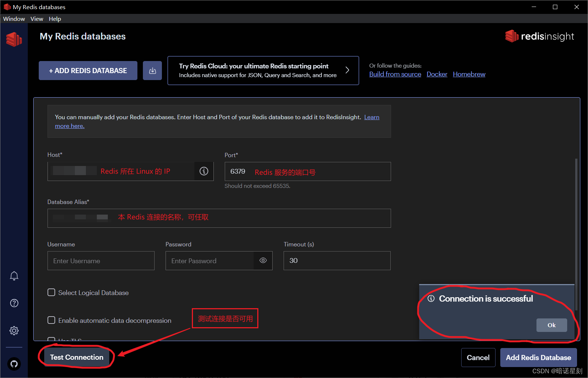Check Select Logical Database checkbox
This screenshot has width=588, height=378.
52,292
